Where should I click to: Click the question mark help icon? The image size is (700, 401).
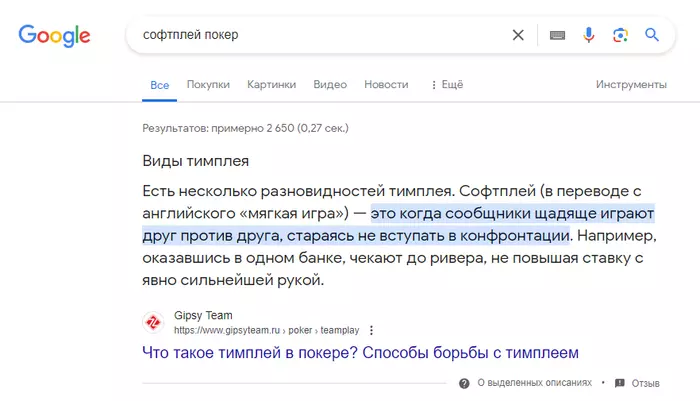click(464, 383)
